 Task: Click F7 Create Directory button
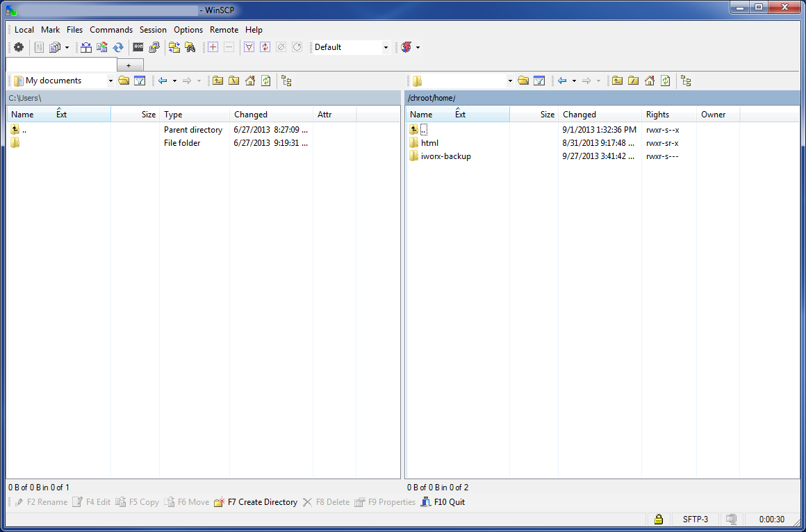pos(256,502)
